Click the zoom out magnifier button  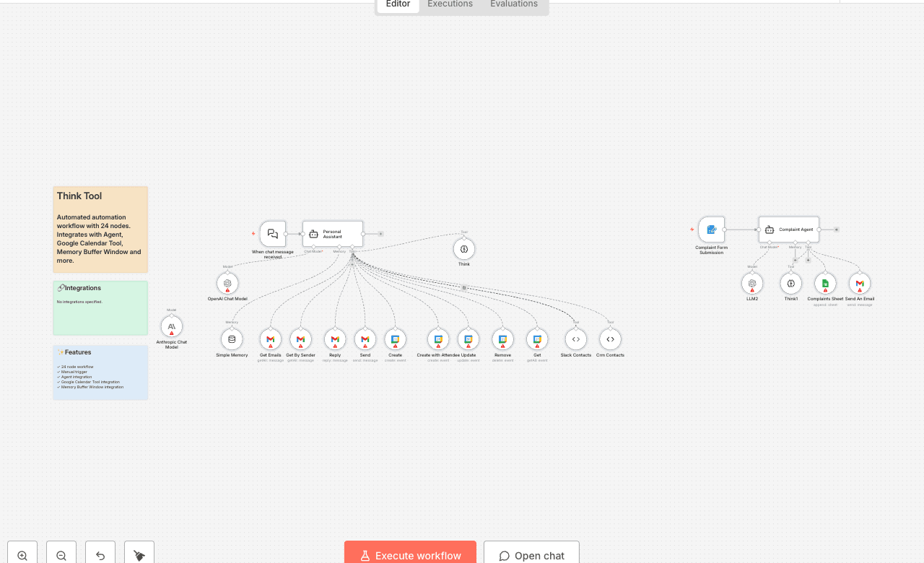(61, 555)
